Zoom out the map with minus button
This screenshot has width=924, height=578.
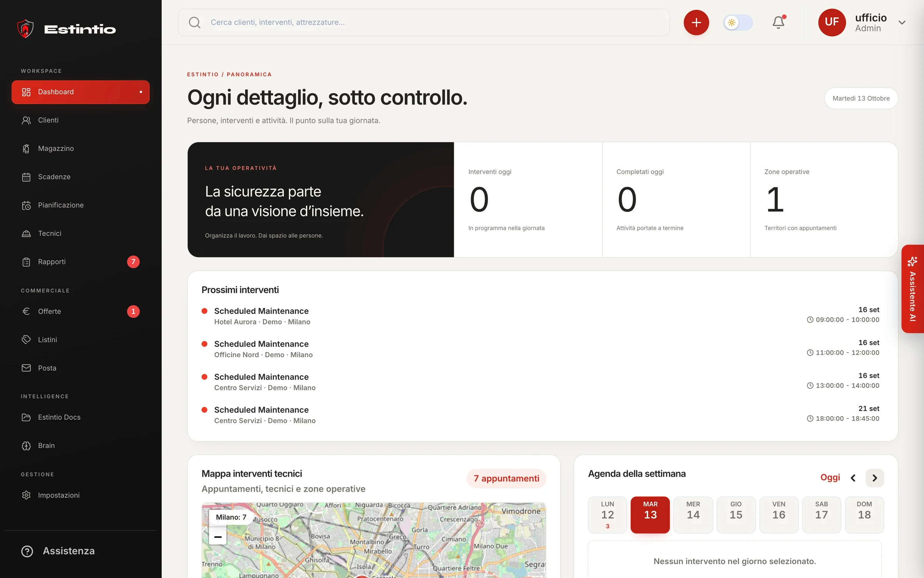(x=218, y=537)
